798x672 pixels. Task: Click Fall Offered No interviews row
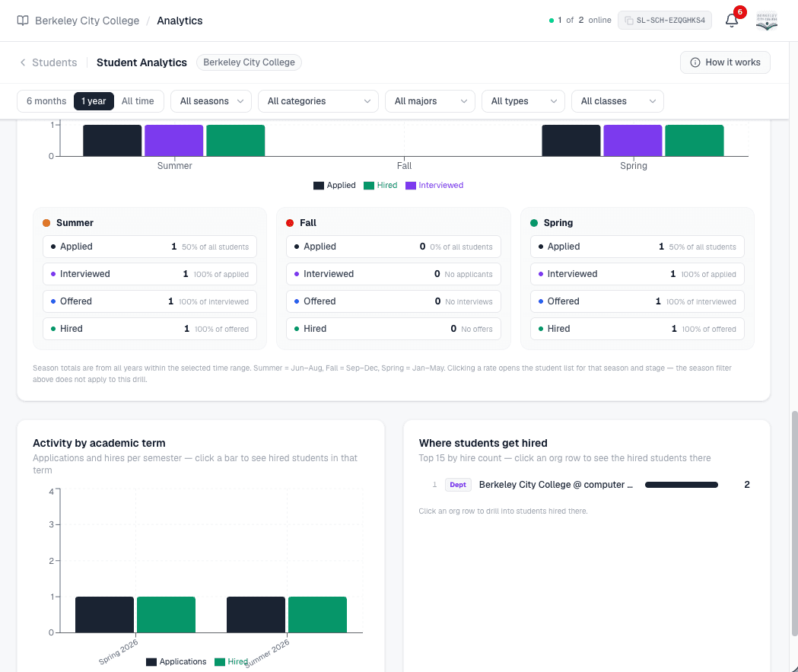[393, 301]
